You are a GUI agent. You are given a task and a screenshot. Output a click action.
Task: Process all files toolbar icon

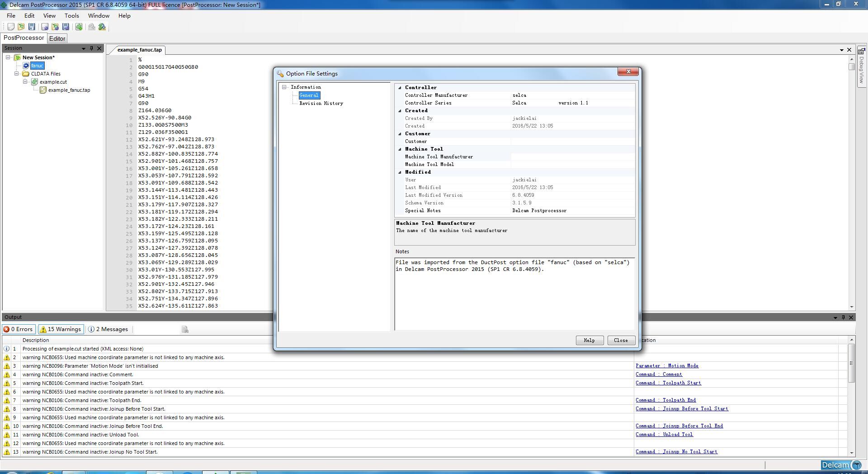(x=102, y=27)
